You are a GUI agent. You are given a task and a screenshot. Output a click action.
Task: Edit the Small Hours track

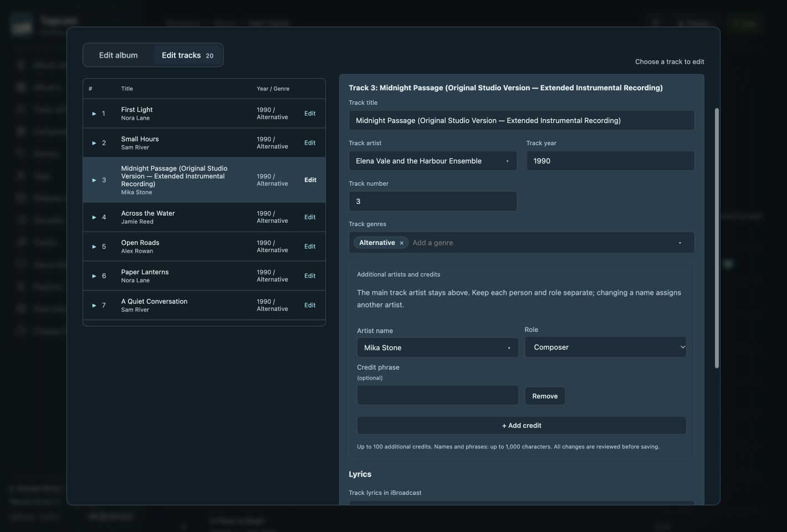[x=310, y=143]
